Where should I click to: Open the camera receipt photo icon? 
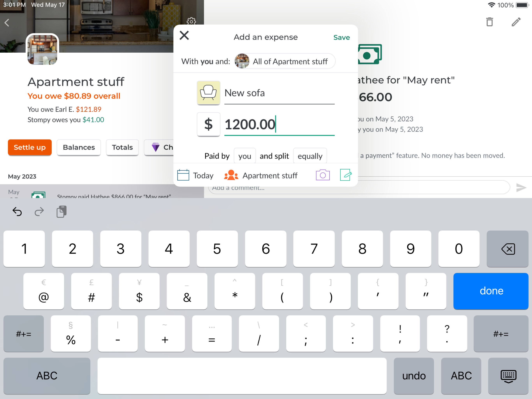pyautogui.click(x=323, y=175)
